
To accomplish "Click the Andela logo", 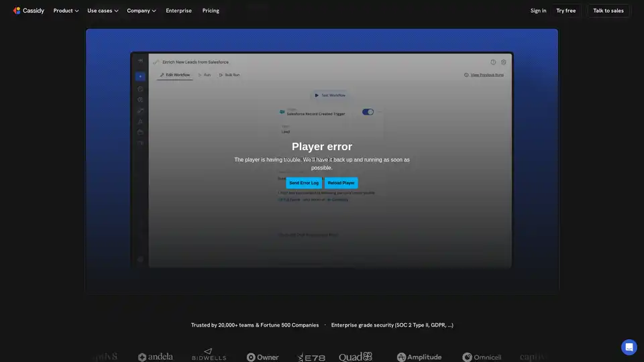I will click(x=155, y=357).
